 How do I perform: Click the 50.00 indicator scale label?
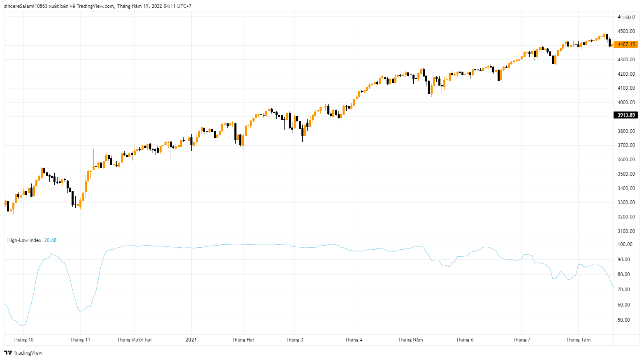[x=624, y=320]
